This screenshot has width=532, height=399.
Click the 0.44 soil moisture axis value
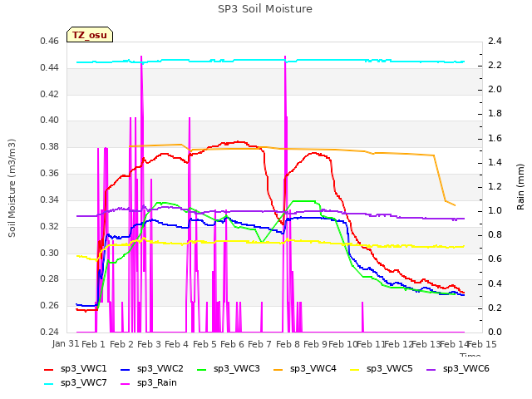[50, 67]
